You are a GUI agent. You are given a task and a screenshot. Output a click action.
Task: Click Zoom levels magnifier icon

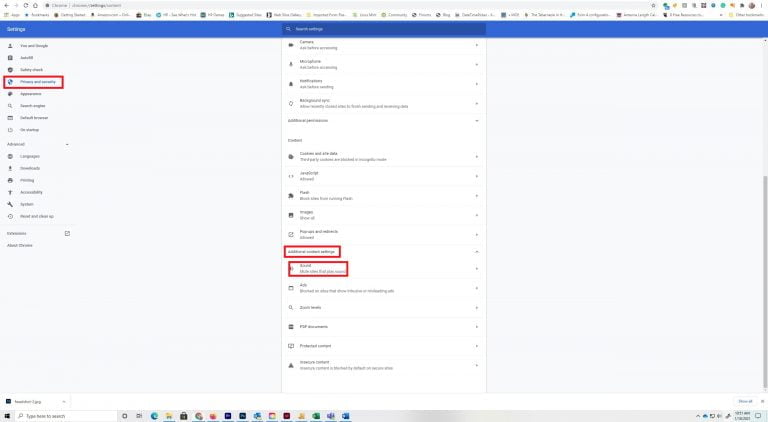[291, 307]
